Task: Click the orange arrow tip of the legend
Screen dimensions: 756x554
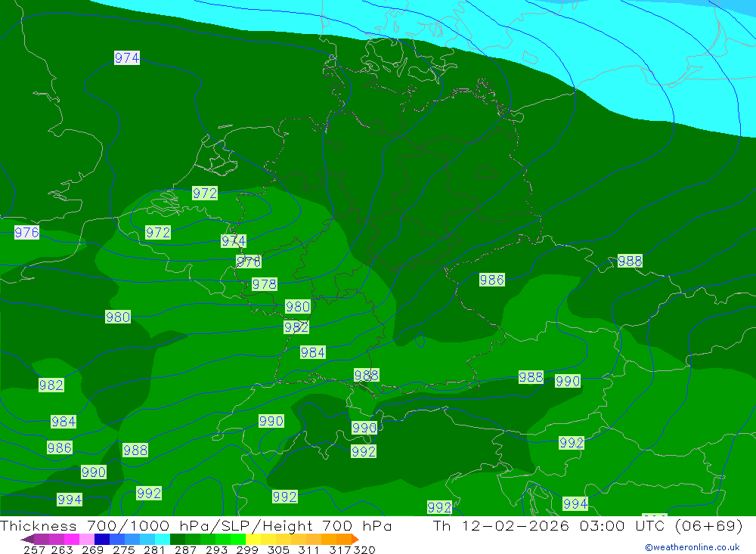Action: 355,539
